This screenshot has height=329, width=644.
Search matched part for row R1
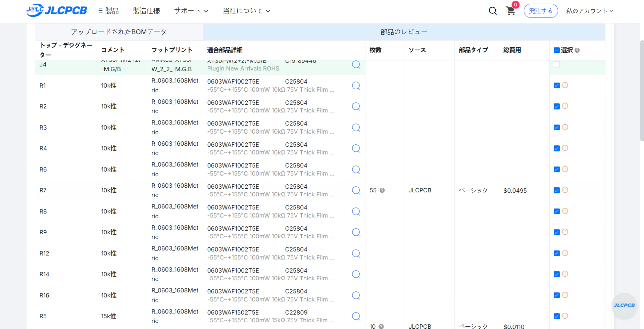point(356,86)
